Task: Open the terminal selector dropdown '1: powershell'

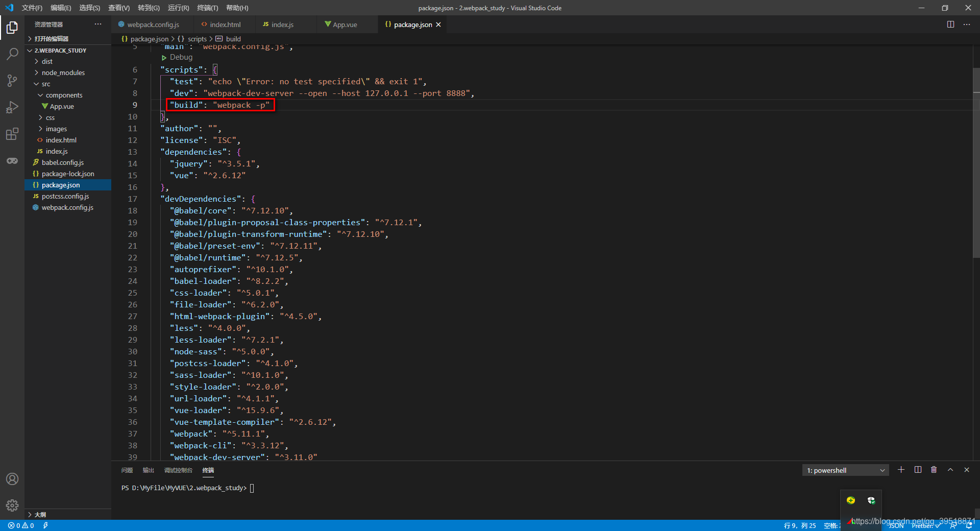Action: 845,470
